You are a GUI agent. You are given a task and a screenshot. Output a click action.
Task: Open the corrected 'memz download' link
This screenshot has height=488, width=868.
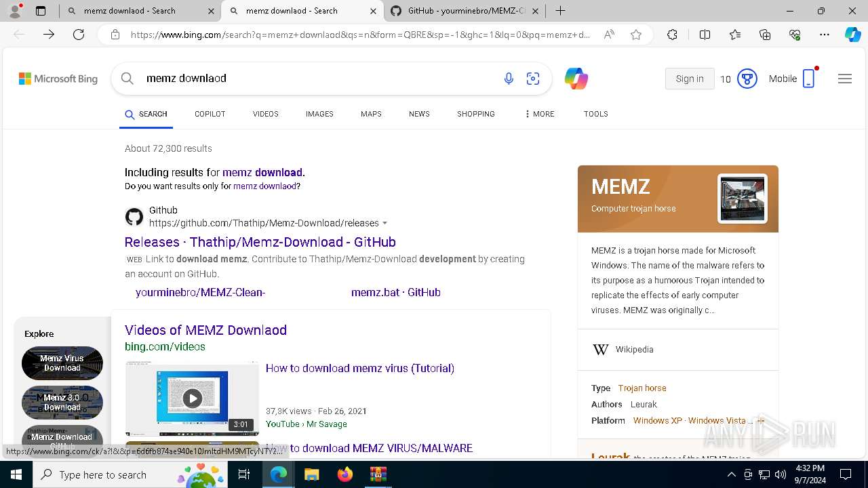click(263, 172)
